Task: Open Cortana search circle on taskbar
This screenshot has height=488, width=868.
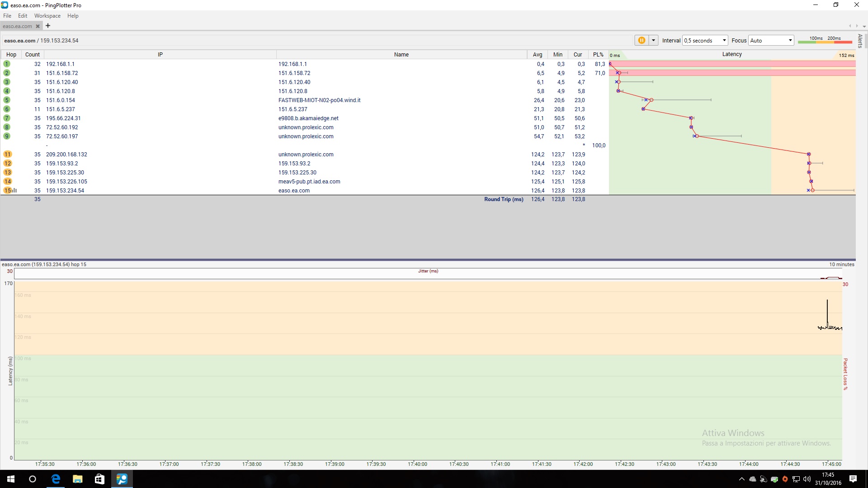Action: pyautogui.click(x=33, y=479)
